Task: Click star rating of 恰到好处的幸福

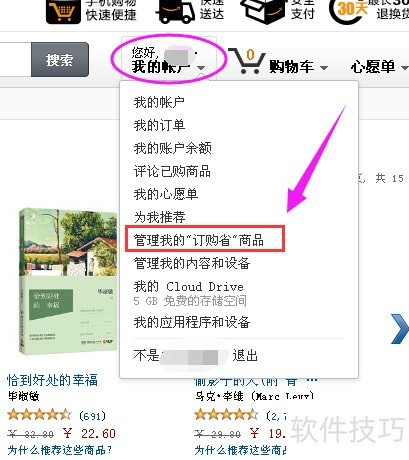Action: (39, 415)
